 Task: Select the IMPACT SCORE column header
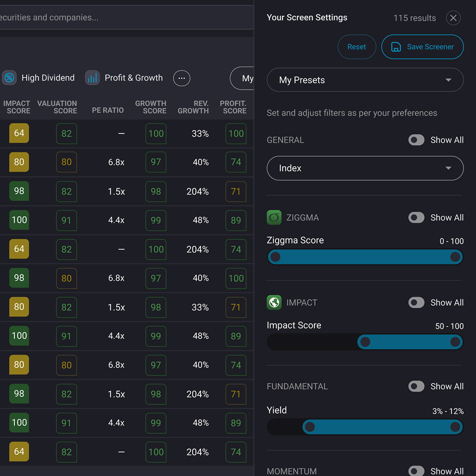[17, 107]
